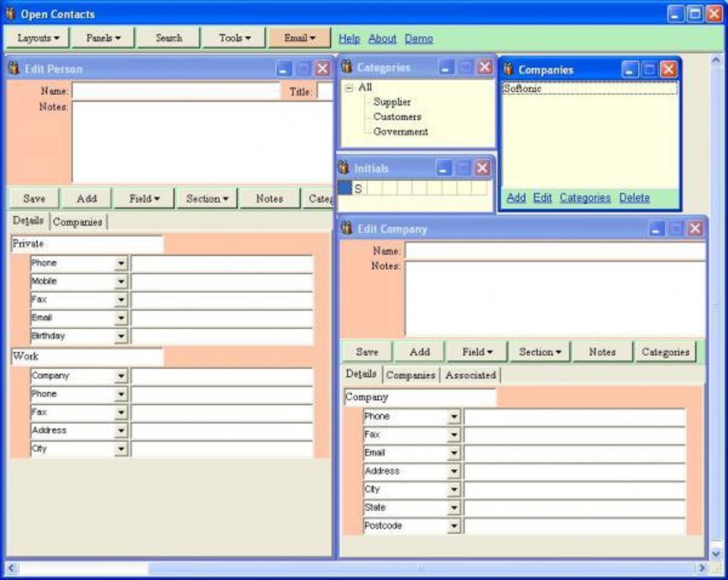Click the horizontal scrollbar right arrow
The width and height of the screenshot is (728, 580).
702,568
